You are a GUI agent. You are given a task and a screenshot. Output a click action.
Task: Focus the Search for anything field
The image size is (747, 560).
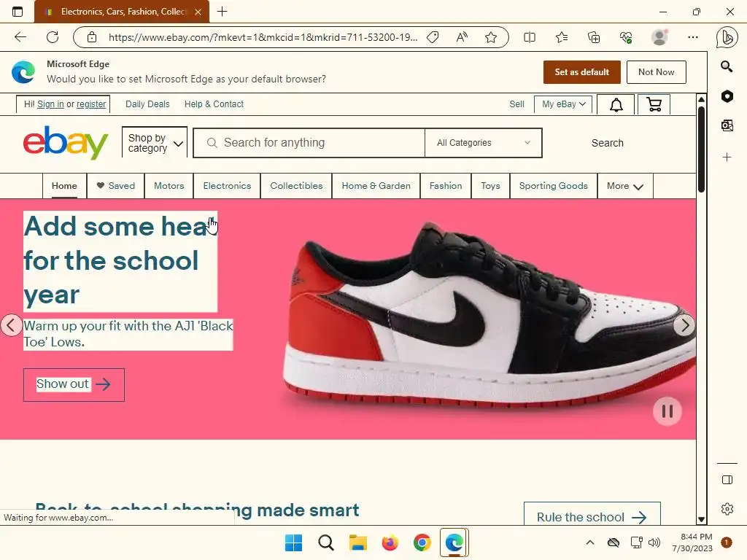309,143
